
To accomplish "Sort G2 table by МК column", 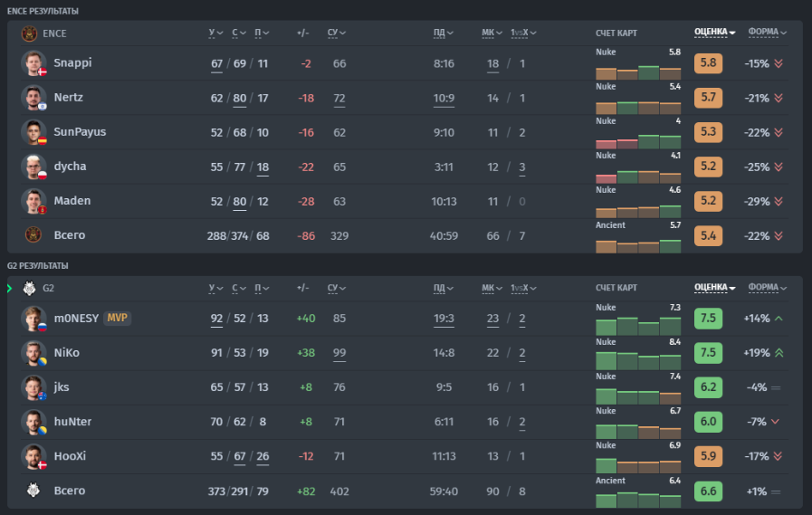I will click(x=492, y=288).
